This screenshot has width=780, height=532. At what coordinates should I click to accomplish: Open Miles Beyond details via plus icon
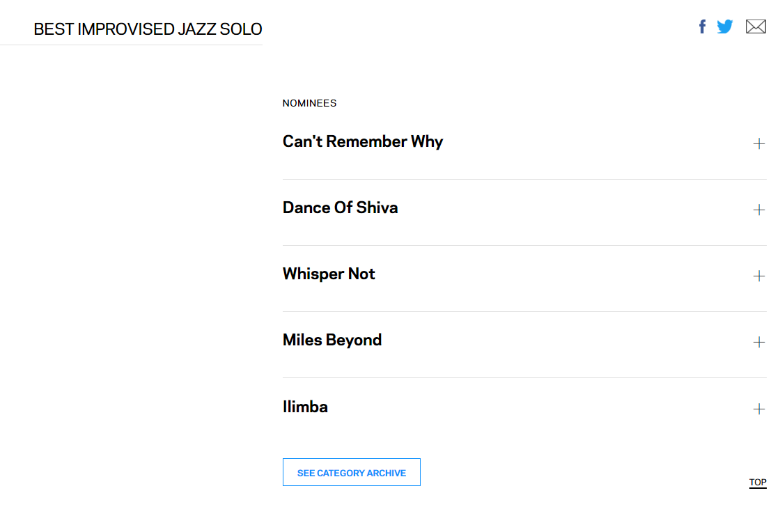coord(759,343)
